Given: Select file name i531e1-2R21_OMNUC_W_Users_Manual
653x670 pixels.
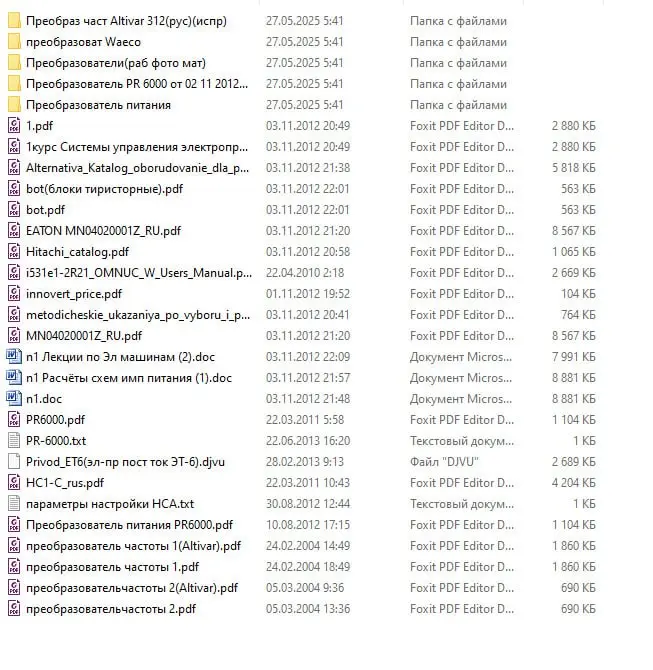Looking at the screenshot, I should [x=139, y=273].
